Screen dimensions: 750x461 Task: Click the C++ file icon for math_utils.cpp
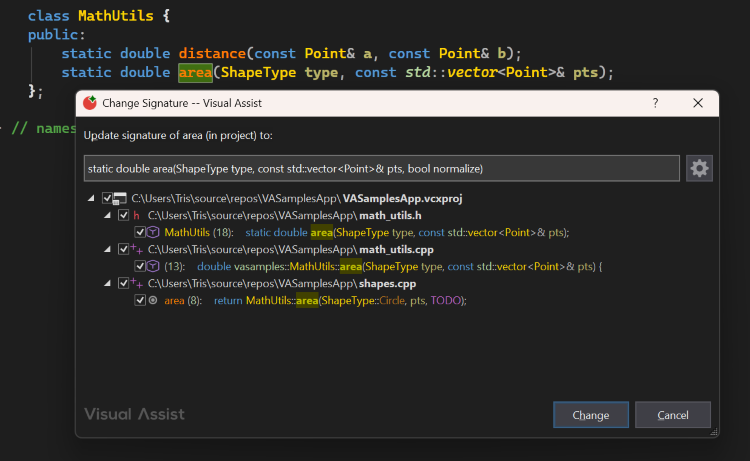[136, 249]
